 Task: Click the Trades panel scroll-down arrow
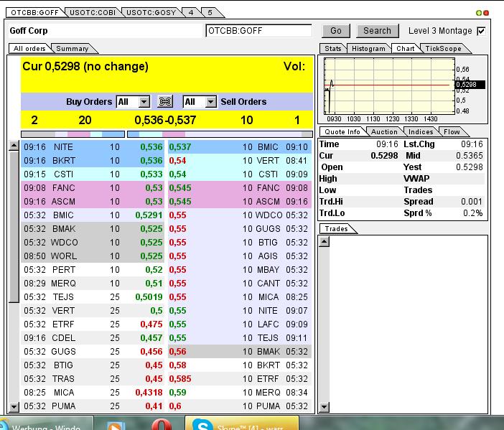325,407
